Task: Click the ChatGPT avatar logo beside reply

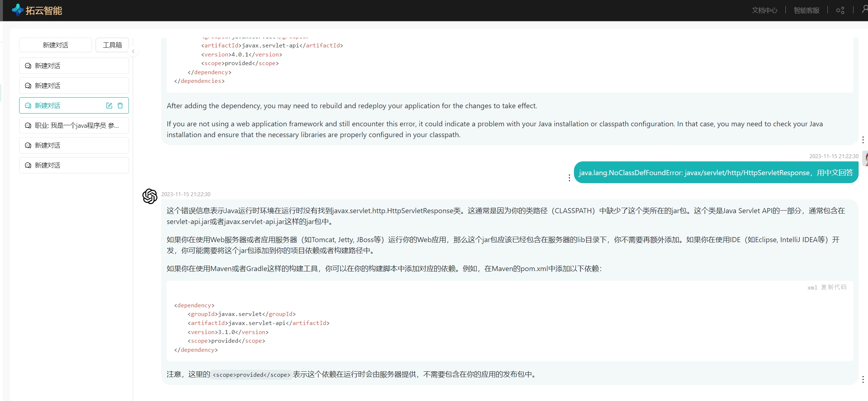Action: pyautogui.click(x=150, y=196)
